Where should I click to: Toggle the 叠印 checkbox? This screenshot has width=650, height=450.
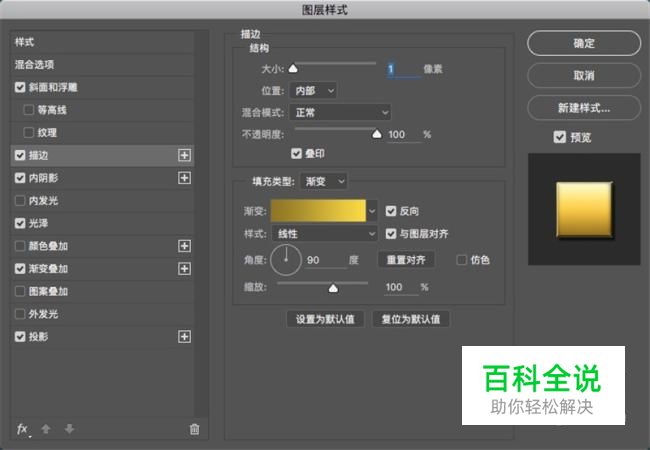(296, 154)
